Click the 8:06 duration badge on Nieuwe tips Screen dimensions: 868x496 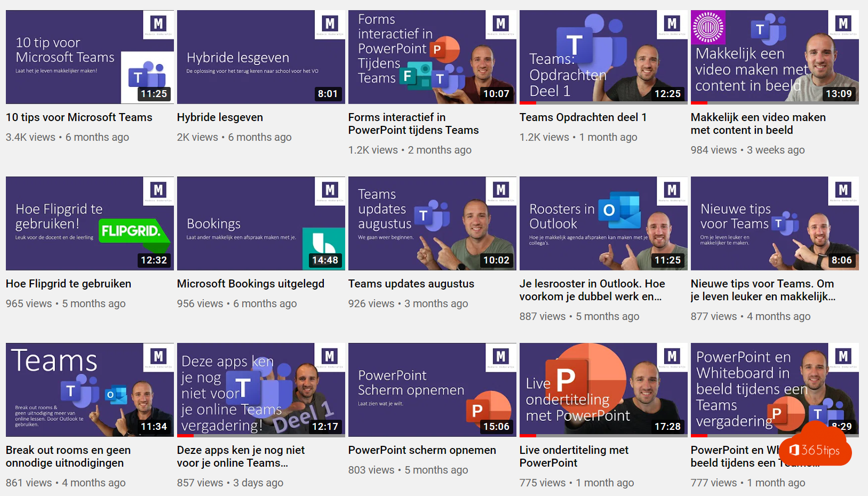[x=842, y=260]
